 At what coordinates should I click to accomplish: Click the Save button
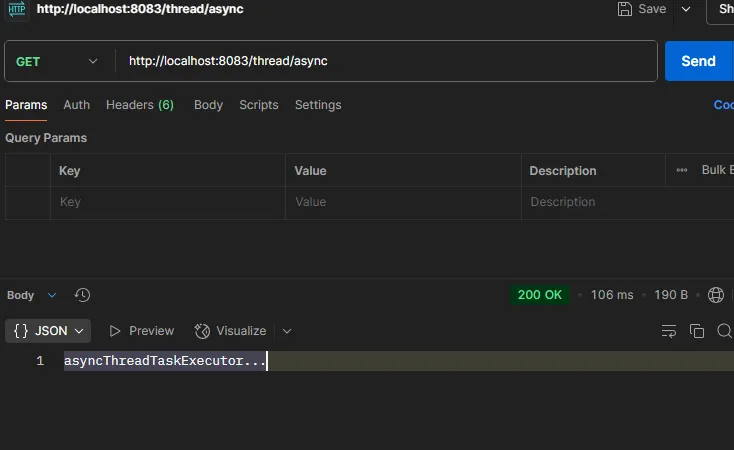tap(642, 9)
